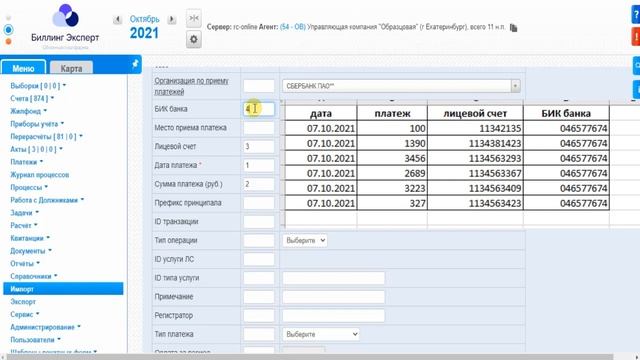640x360 pixels.
Task: Expand the Пользователи menu
Action: point(35,340)
